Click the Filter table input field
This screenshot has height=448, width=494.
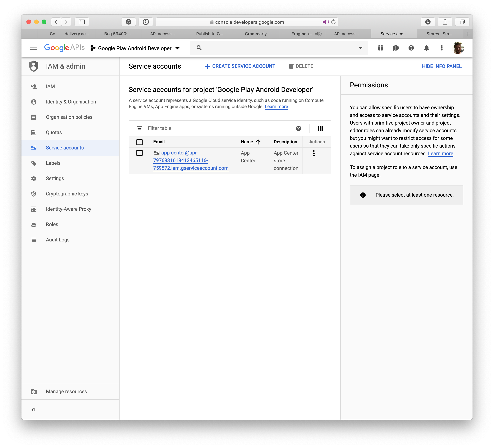[215, 128]
